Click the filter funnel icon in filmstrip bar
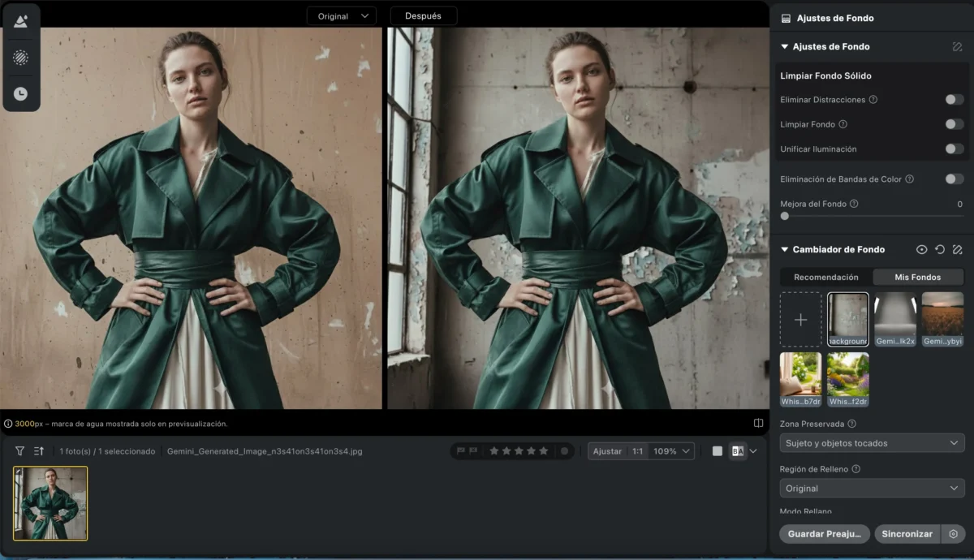Image resolution: width=974 pixels, height=560 pixels. [19, 451]
